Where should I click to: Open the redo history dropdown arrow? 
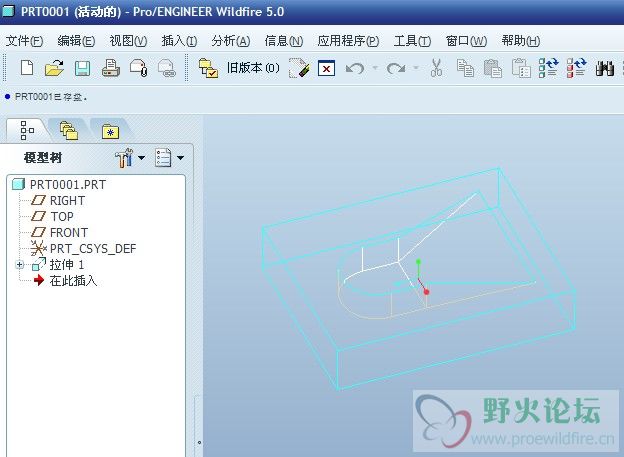(x=416, y=68)
